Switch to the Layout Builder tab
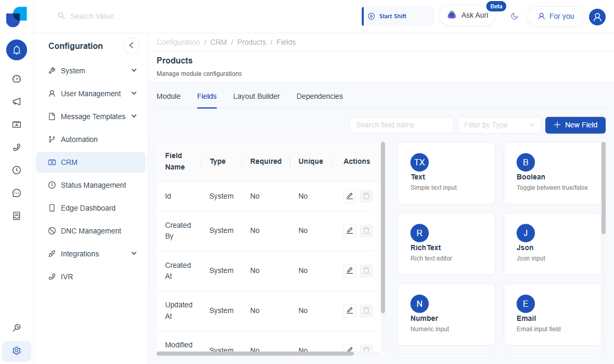Viewport: 614px width, 364px height. point(257,96)
